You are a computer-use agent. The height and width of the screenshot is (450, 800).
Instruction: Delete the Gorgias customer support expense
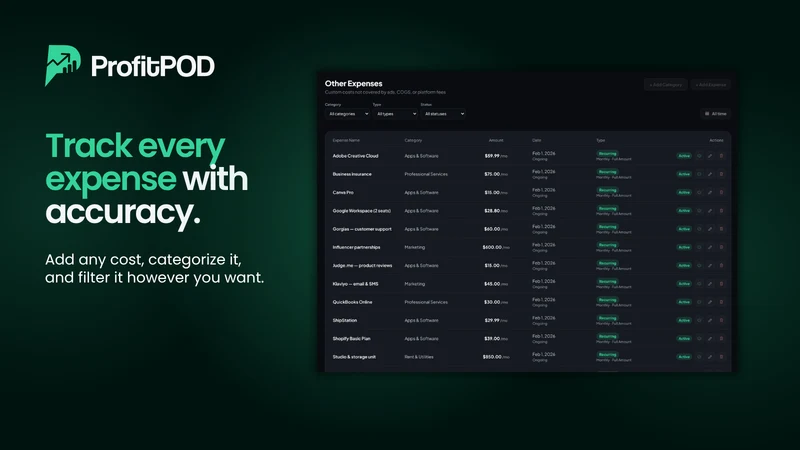pyautogui.click(x=721, y=229)
